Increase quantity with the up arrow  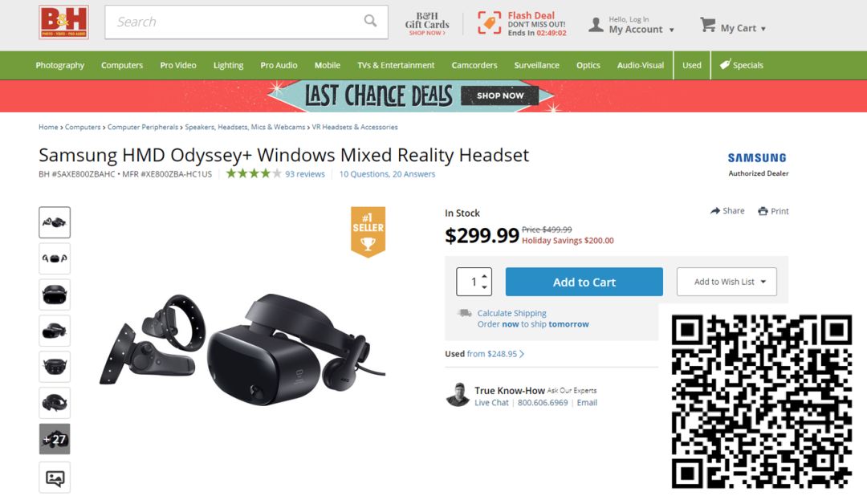point(484,276)
